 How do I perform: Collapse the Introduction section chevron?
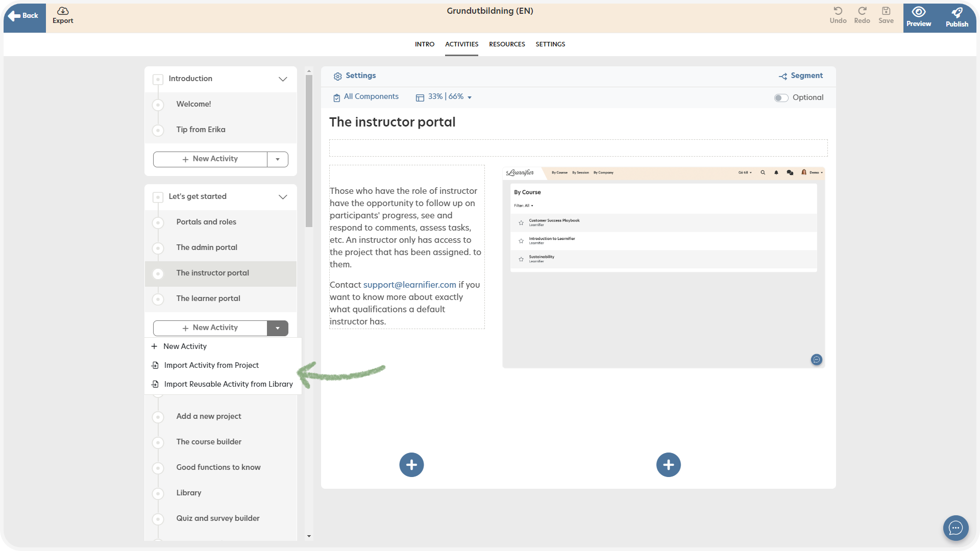(283, 79)
